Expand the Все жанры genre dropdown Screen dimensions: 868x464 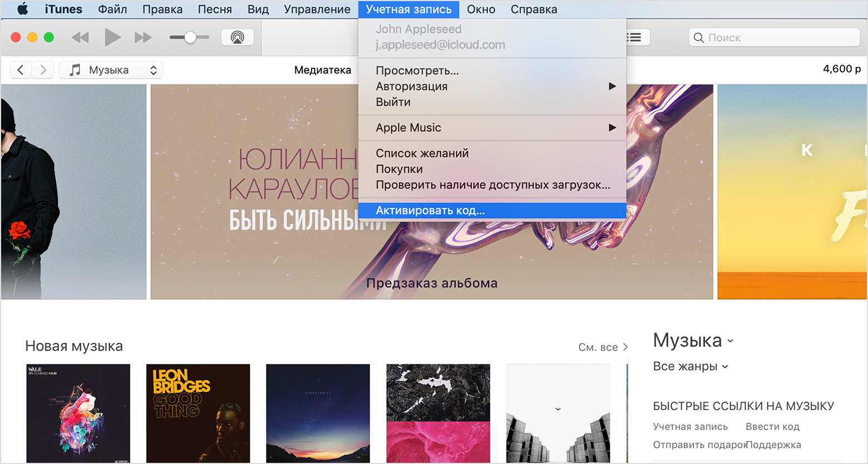[x=691, y=366]
